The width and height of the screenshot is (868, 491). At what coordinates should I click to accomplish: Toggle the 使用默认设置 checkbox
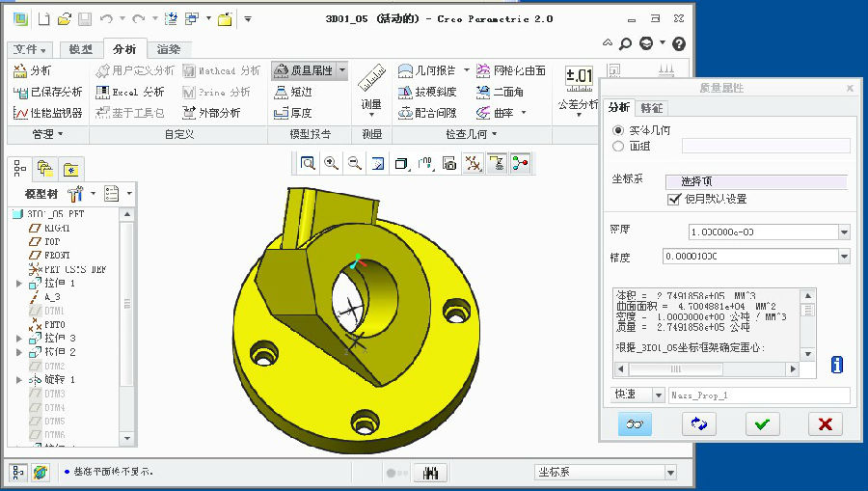point(675,199)
